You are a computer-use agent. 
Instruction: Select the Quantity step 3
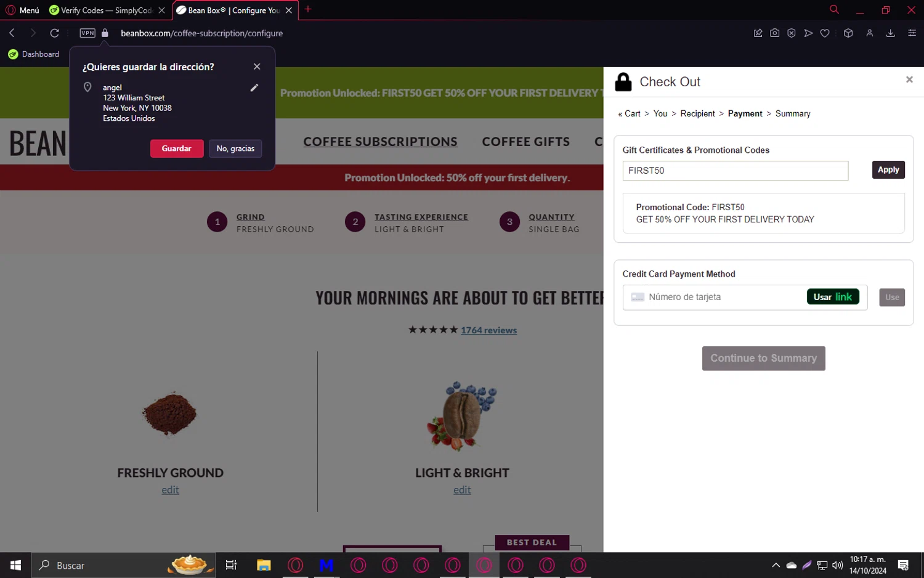tap(540, 222)
